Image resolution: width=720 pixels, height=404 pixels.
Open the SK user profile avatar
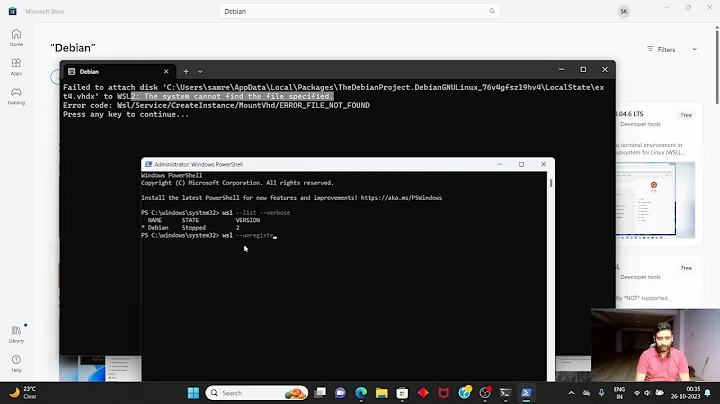tap(624, 11)
